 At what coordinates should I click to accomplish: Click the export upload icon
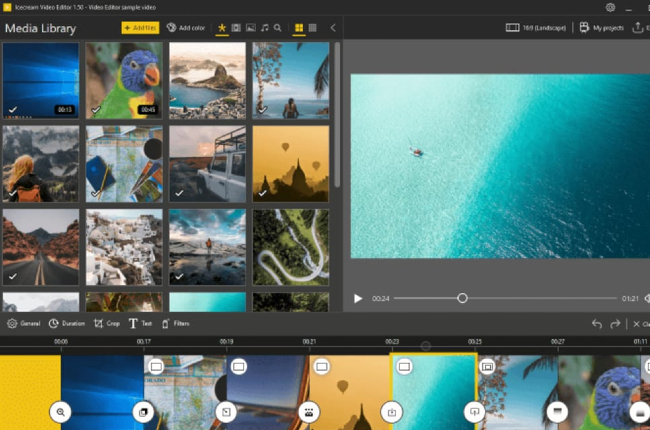click(x=637, y=28)
